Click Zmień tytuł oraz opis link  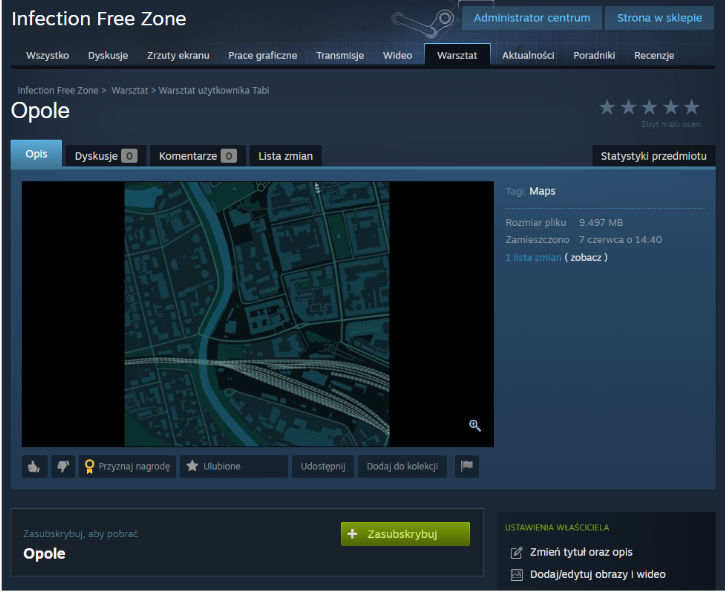pos(581,552)
